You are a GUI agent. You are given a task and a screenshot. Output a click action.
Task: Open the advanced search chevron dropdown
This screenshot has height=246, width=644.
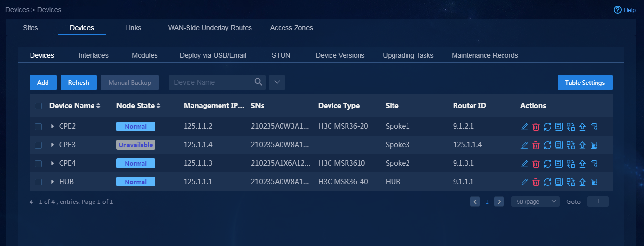pyautogui.click(x=277, y=82)
